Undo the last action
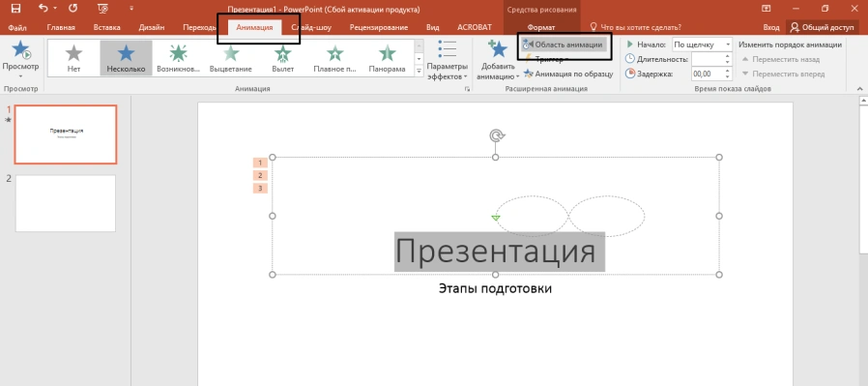The width and height of the screenshot is (868, 386). pyautogui.click(x=43, y=9)
